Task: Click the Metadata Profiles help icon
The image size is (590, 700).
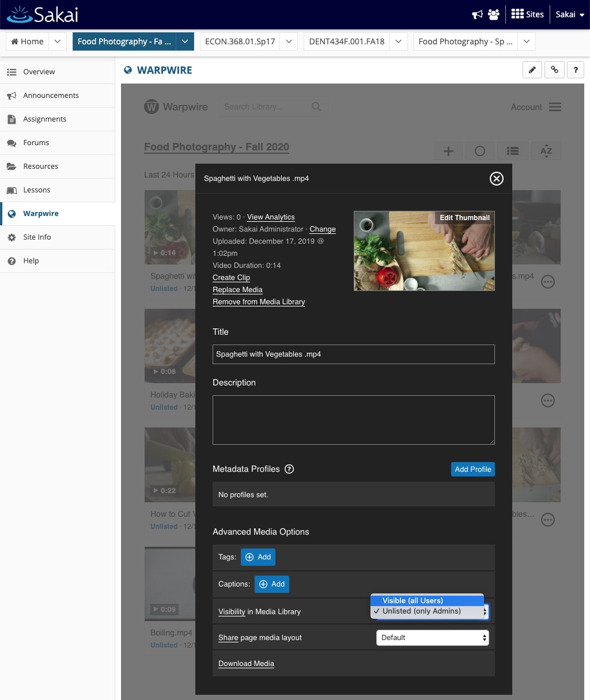Action: (289, 469)
